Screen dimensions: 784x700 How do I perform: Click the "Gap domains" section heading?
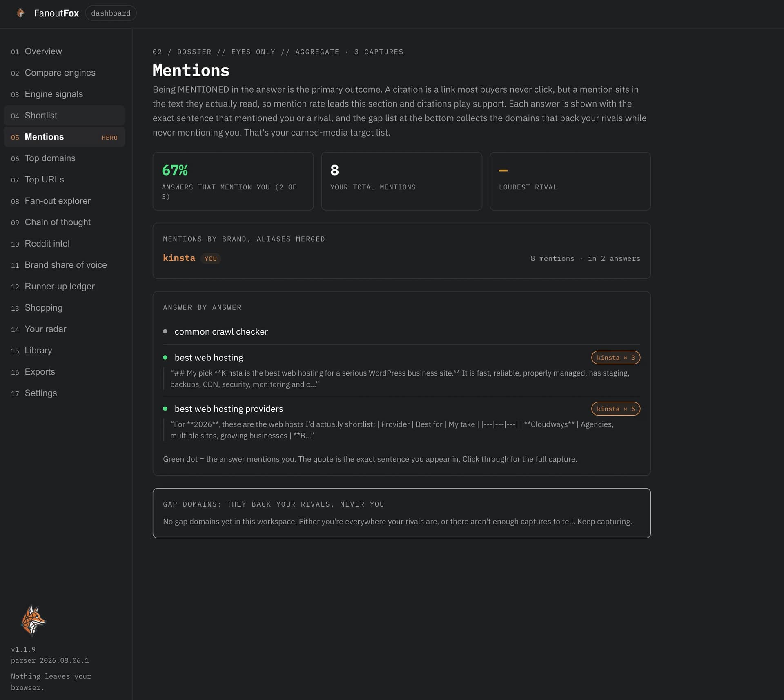pyautogui.click(x=274, y=504)
